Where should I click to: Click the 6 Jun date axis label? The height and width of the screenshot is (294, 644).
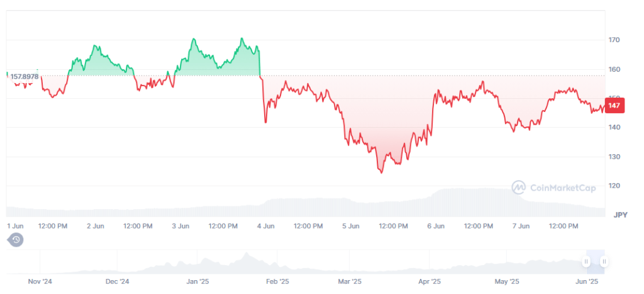[x=435, y=225]
